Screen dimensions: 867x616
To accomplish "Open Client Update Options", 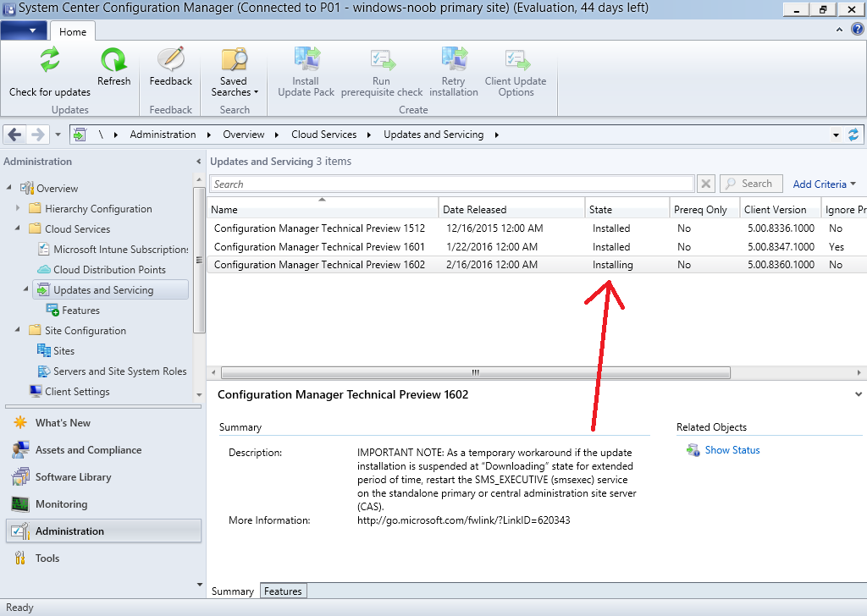I will pos(516,72).
